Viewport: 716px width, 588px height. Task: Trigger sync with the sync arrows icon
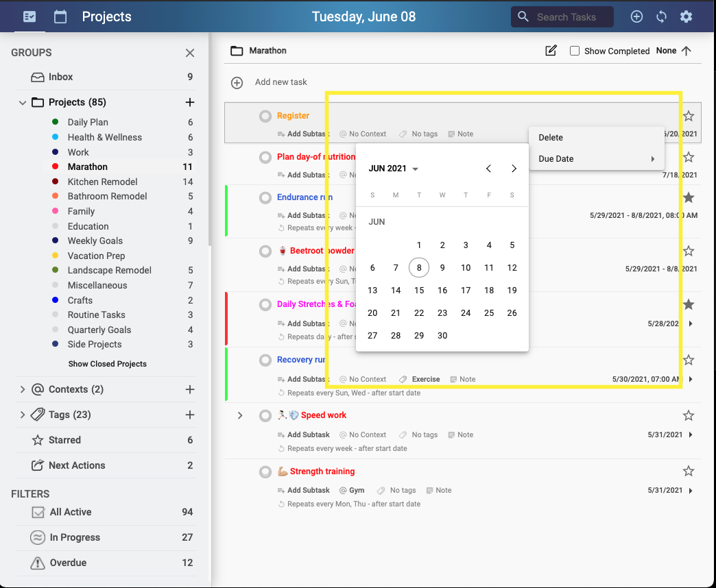point(661,16)
